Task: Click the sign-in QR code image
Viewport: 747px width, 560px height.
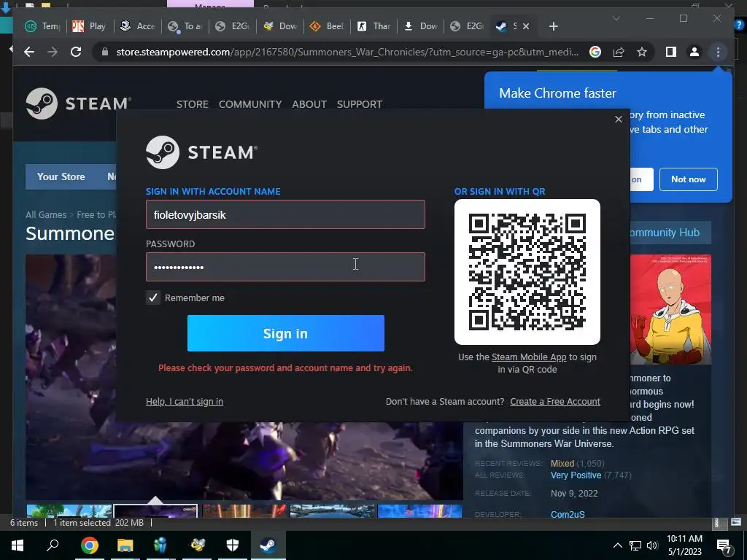Action: [527, 272]
